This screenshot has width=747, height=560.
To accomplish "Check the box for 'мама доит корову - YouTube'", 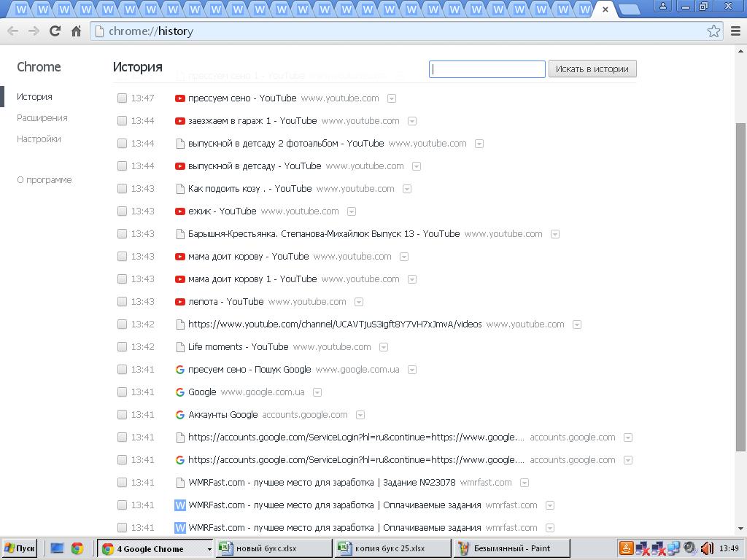I will pyautogui.click(x=122, y=257).
